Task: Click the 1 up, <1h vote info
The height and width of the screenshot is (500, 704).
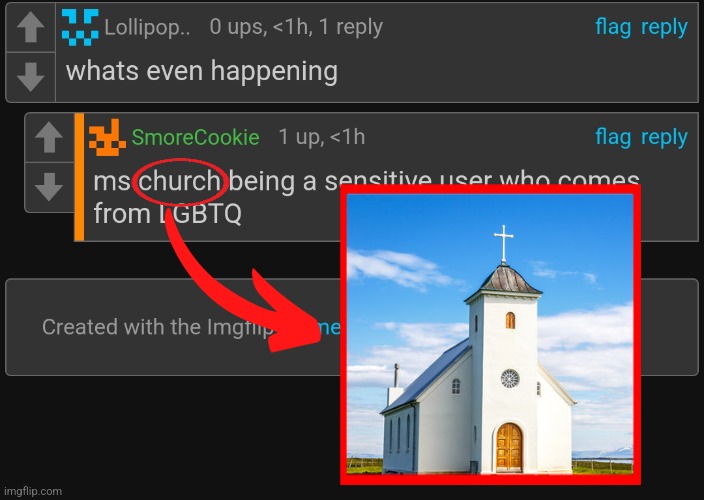Action: 322,137
